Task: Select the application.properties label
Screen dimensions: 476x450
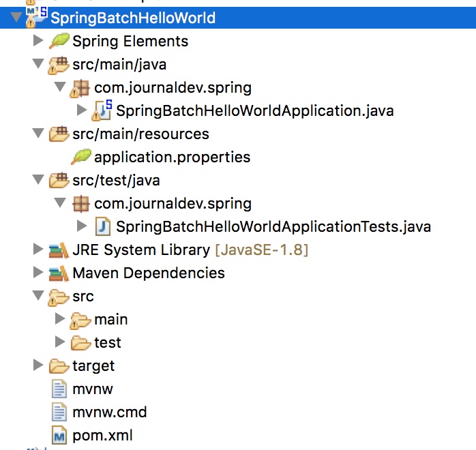Action: [172, 157]
